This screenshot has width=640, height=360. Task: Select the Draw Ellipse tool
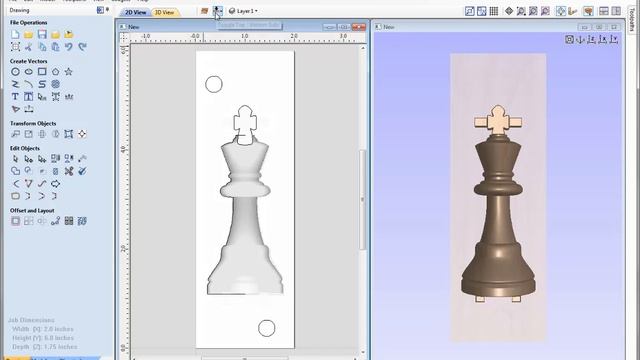pyautogui.click(x=29, y=72)
